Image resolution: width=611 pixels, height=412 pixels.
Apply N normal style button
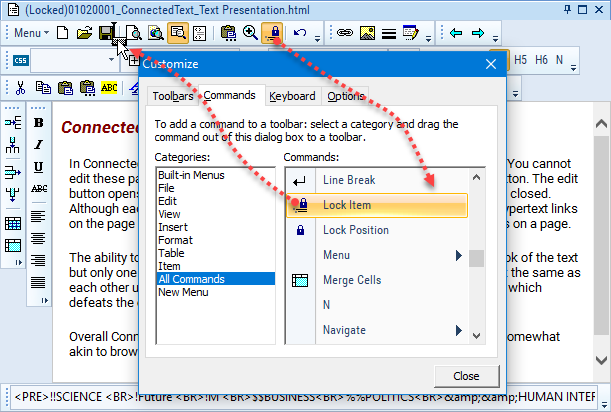click(x=560, y=60)
